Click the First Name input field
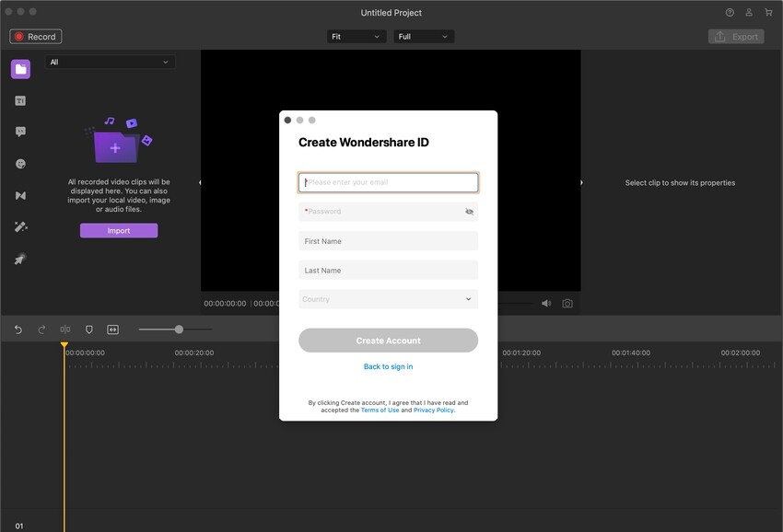Screen dimensions: 783x532 (x=388, y=241)
